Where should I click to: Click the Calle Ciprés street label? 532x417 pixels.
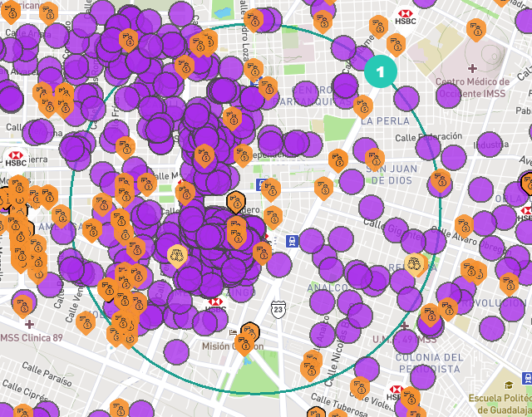[x=23, y=390]
